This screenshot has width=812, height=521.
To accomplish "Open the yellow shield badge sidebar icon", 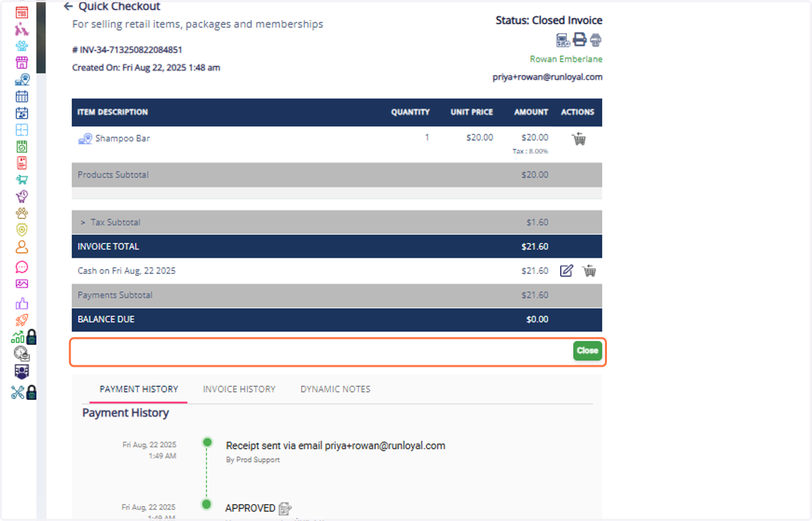I will tap(22, 230).
